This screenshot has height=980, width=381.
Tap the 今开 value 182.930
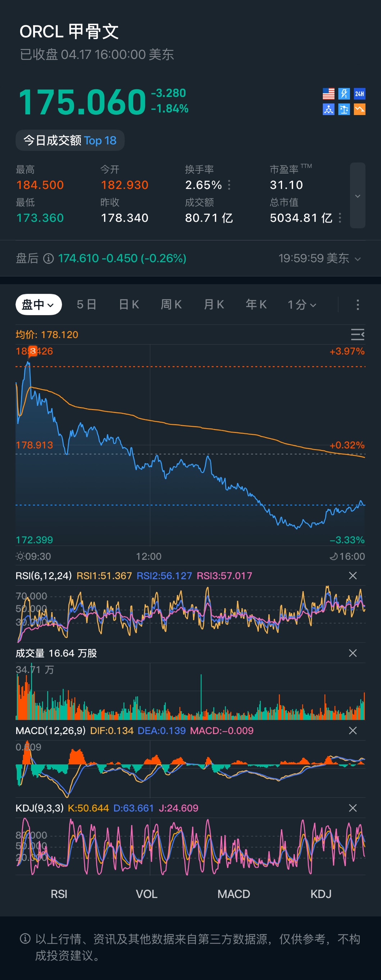click(x=124, y=185)
